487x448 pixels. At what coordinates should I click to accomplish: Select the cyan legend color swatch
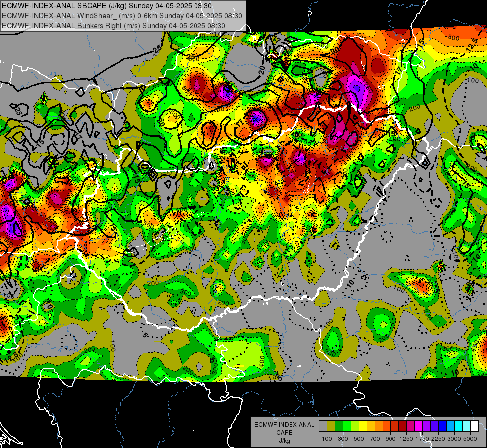pyautogui.click(x=459, y=426)
